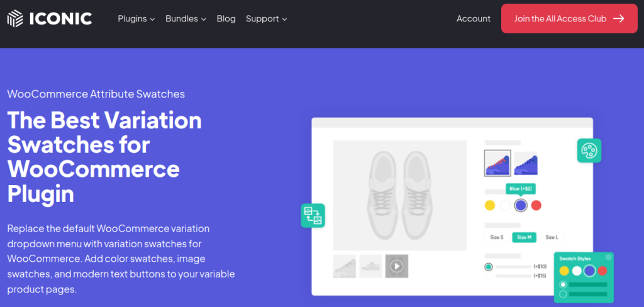Choose the selected blue color swatch
644x307 pixels.
click(521, 206)
